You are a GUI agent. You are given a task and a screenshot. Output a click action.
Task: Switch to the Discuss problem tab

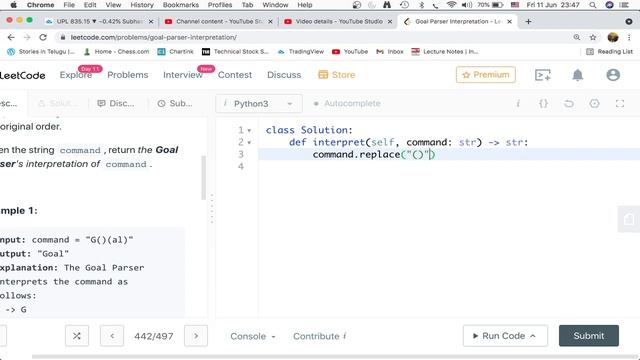(116, 104)
